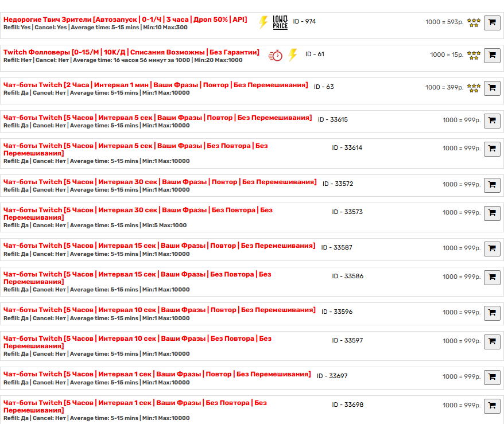Click price 1000 = 399р.
This screenshot has width=504, height=424.
444,88
